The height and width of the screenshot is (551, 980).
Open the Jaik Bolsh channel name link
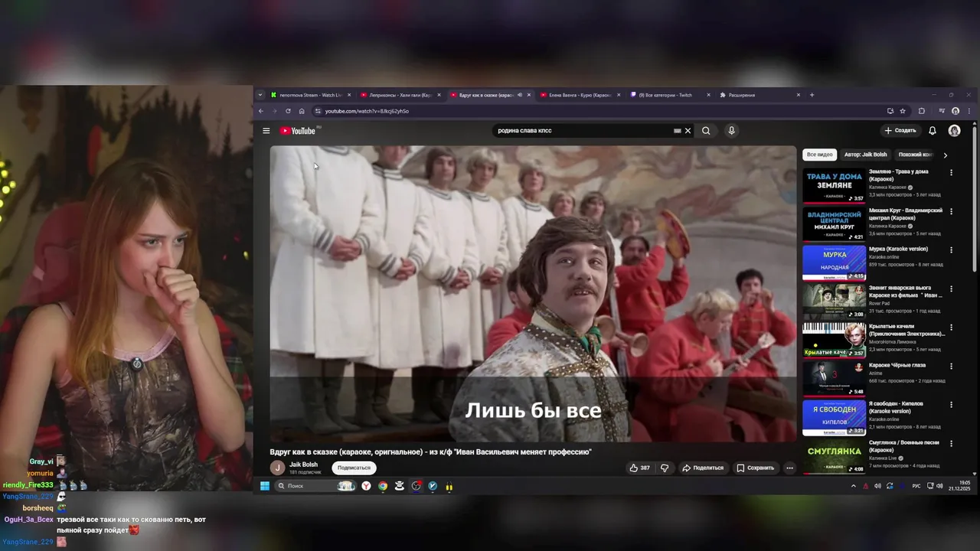(x=303, y=465)
